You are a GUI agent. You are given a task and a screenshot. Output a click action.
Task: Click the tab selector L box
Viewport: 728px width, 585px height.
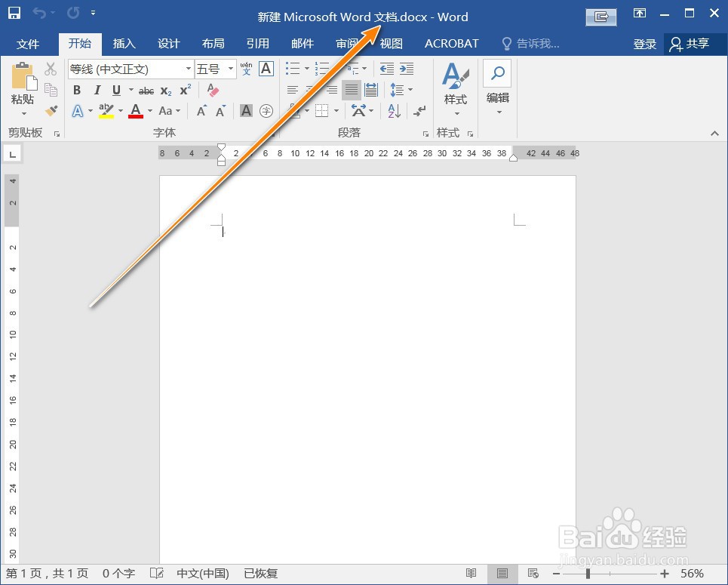pyautogui.click(x=13, y=154)
